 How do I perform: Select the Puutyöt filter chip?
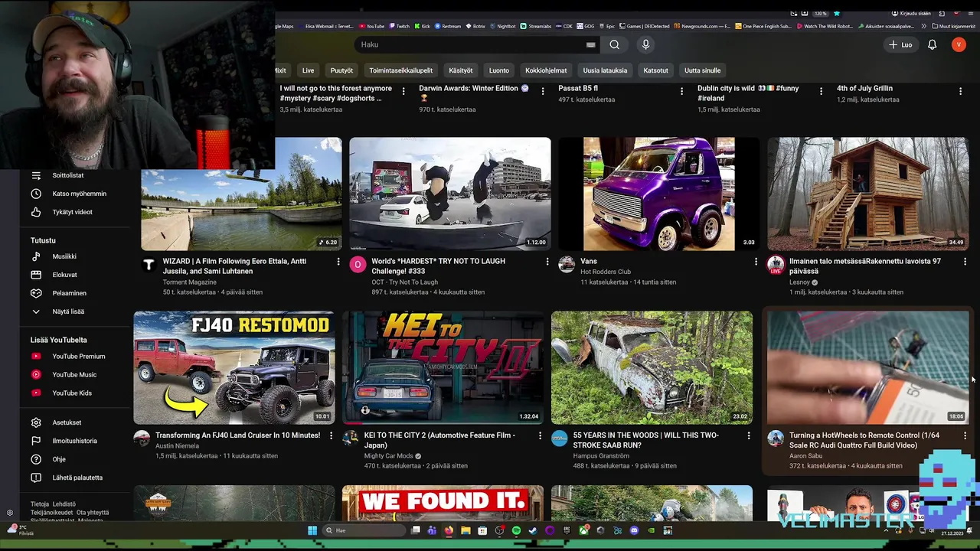(x=341, y=70)
